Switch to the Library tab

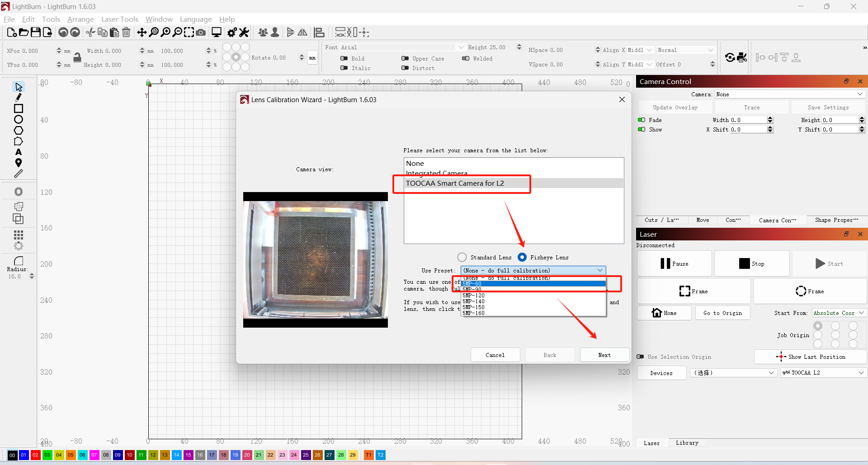tap(687, 443)
